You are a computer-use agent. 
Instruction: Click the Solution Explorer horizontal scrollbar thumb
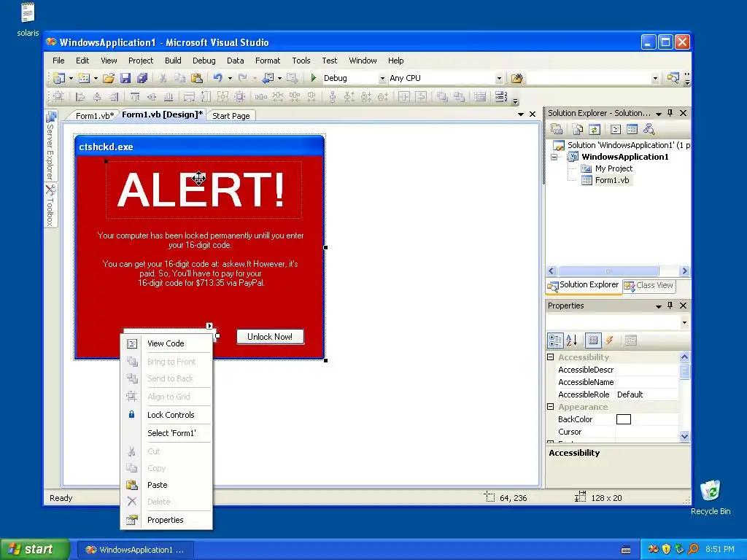(x=608, y=271)
